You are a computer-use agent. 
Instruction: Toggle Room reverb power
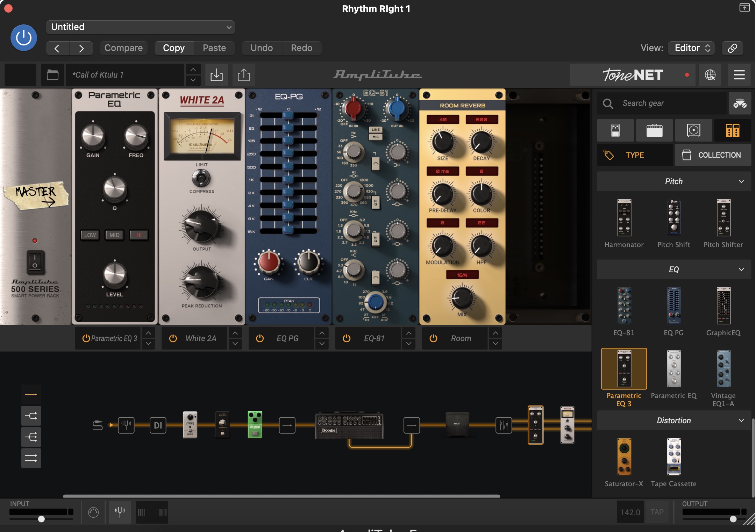[433, 338]
